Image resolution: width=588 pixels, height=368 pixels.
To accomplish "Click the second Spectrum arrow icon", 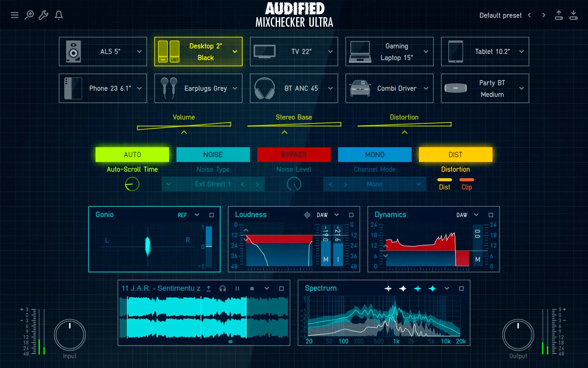I will (x=402, y=288).
